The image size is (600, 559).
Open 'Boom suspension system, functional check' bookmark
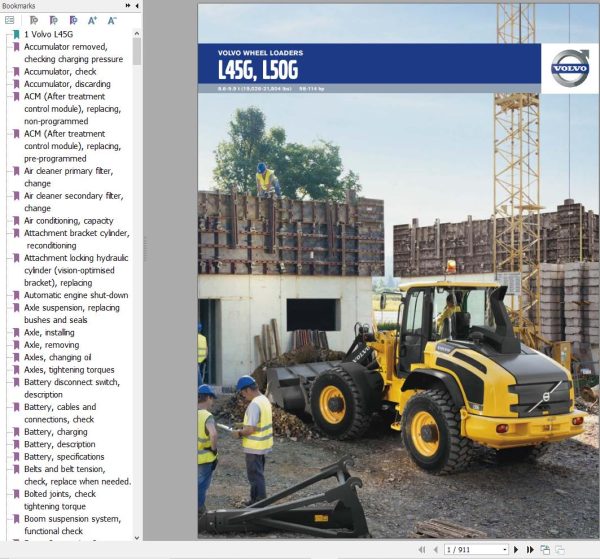[73, 525]
